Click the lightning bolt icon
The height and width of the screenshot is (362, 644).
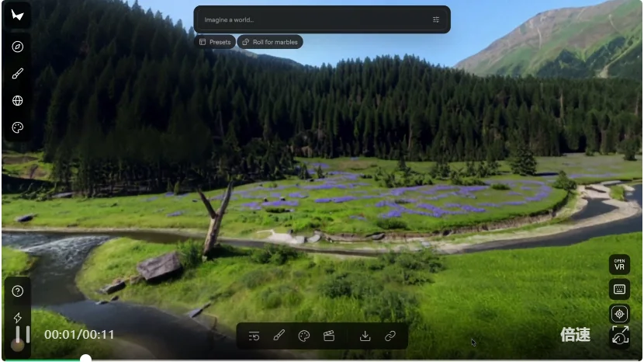point(17,318)
